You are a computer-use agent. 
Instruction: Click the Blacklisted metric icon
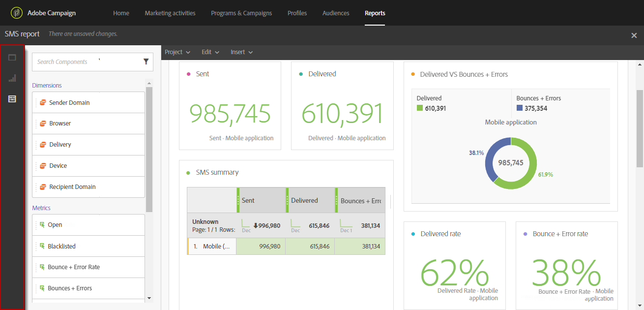pos(42,246)
